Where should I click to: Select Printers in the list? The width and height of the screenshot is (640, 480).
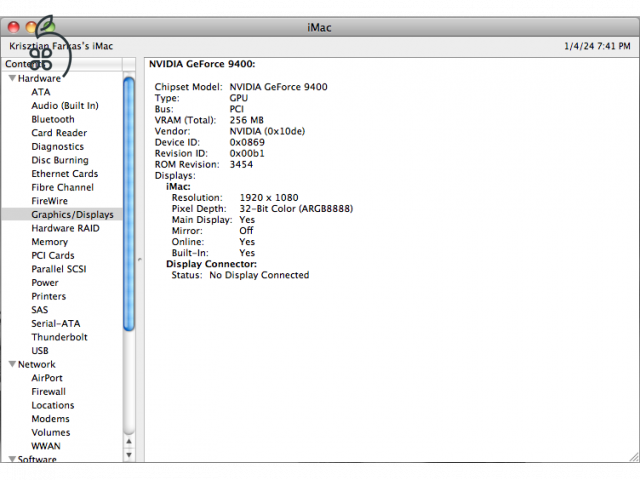tap(49, 296)
